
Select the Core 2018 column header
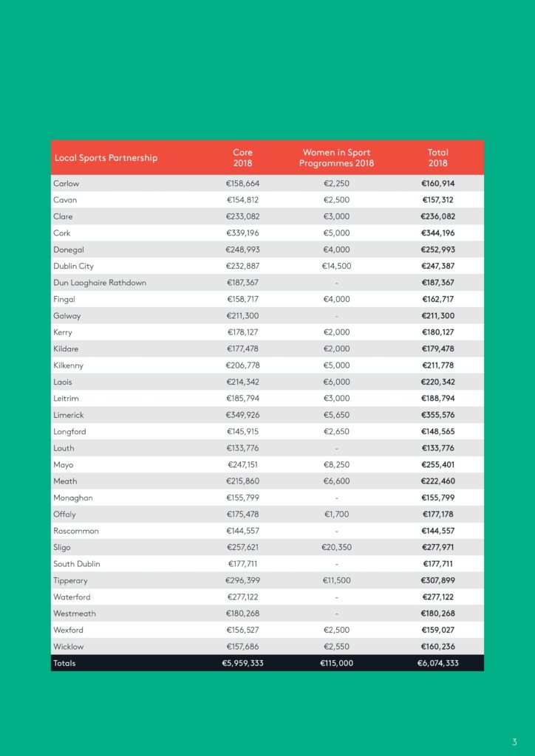tap(242, 158)
